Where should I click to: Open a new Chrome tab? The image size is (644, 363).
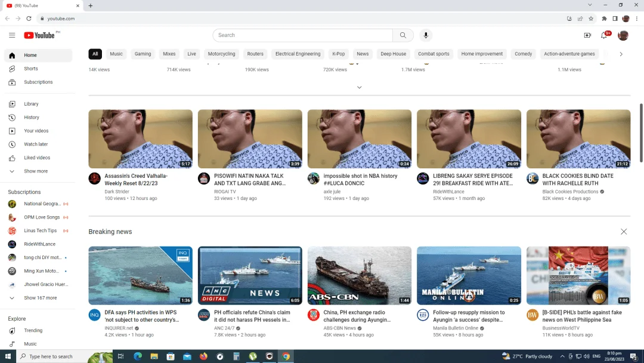point(91,5)
